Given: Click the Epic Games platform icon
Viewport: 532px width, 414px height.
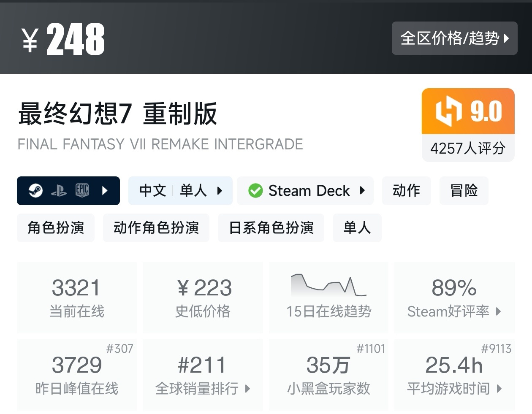Looking at the screenshot, I should [82, 191].
